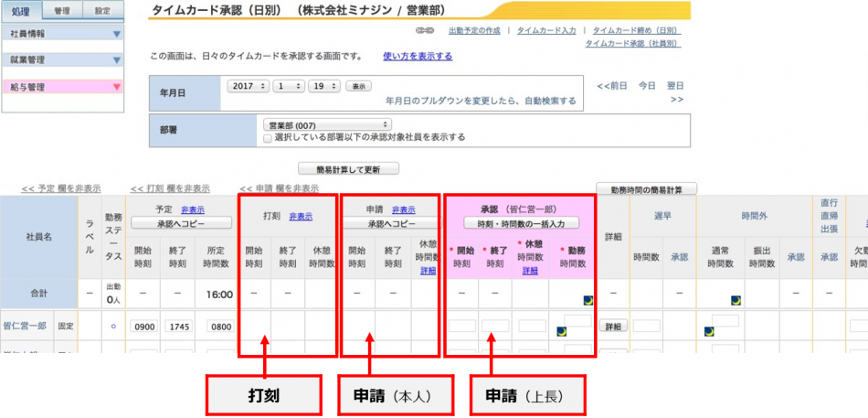Image resolution: width=868 pixels, height=418 pixels.
Task: Click the 16:00 total in 合計 row
Action: tap(220, 295)
